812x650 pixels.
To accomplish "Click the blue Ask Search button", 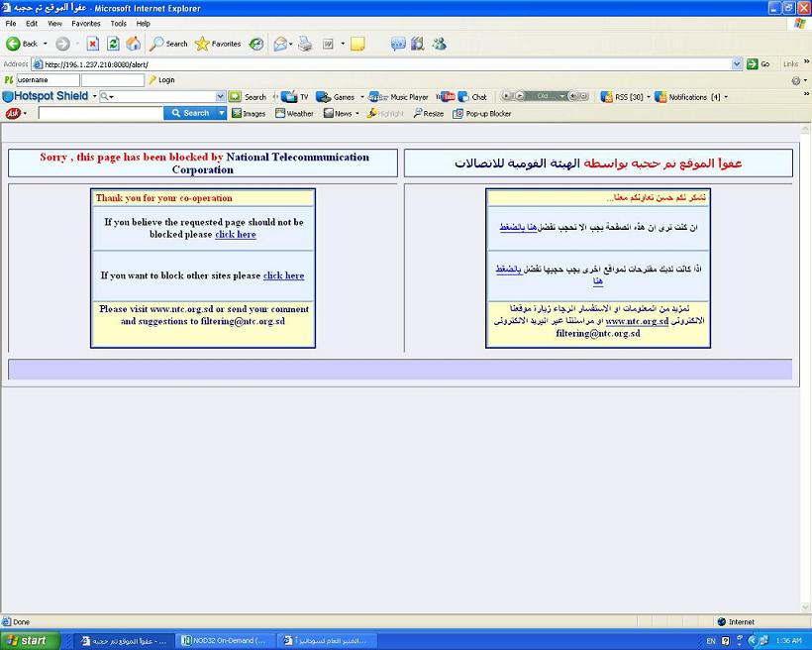I will point(190,113).
